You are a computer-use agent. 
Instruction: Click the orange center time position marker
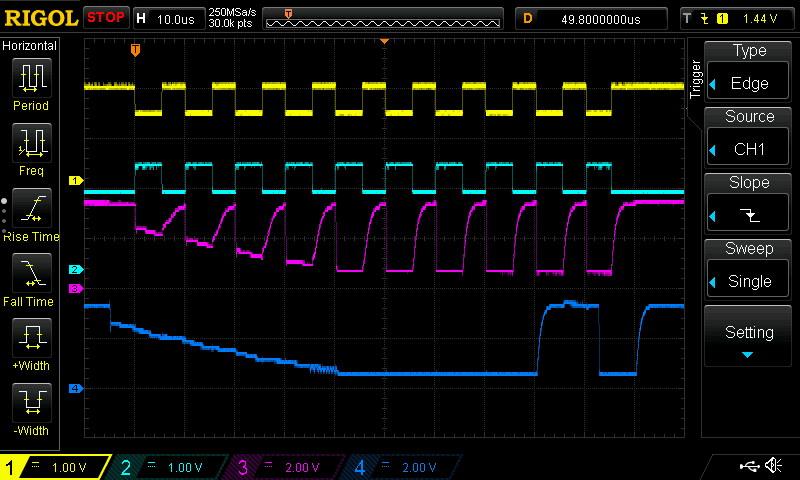coord(385,41)
